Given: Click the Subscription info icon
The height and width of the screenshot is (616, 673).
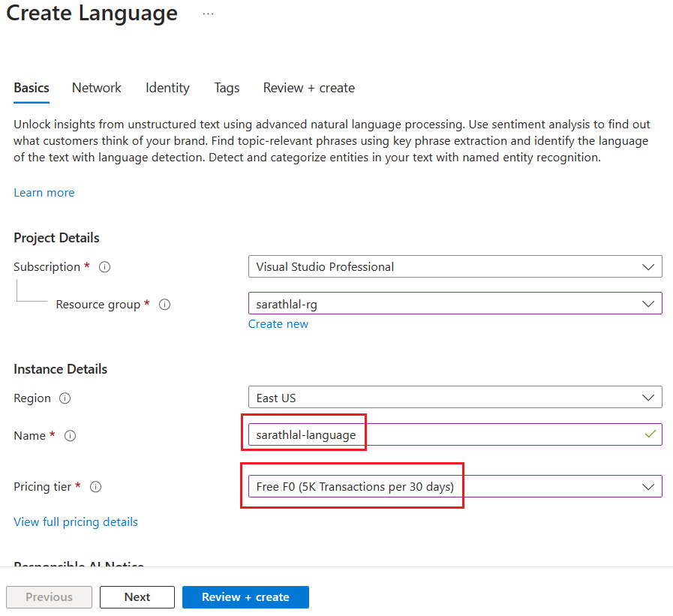Looking at the screenshot, I should tap(104, 266).
